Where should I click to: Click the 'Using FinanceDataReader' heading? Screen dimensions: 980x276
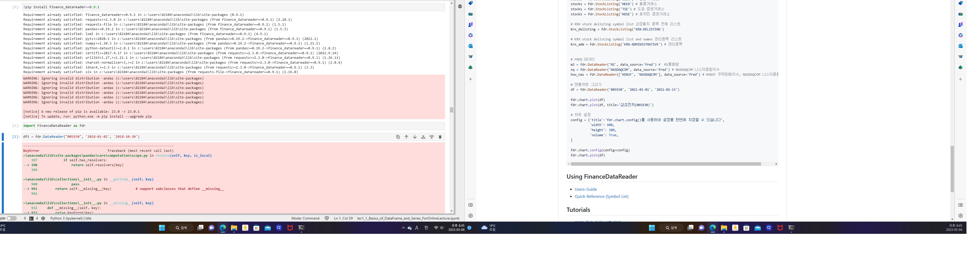click(602, 177)
